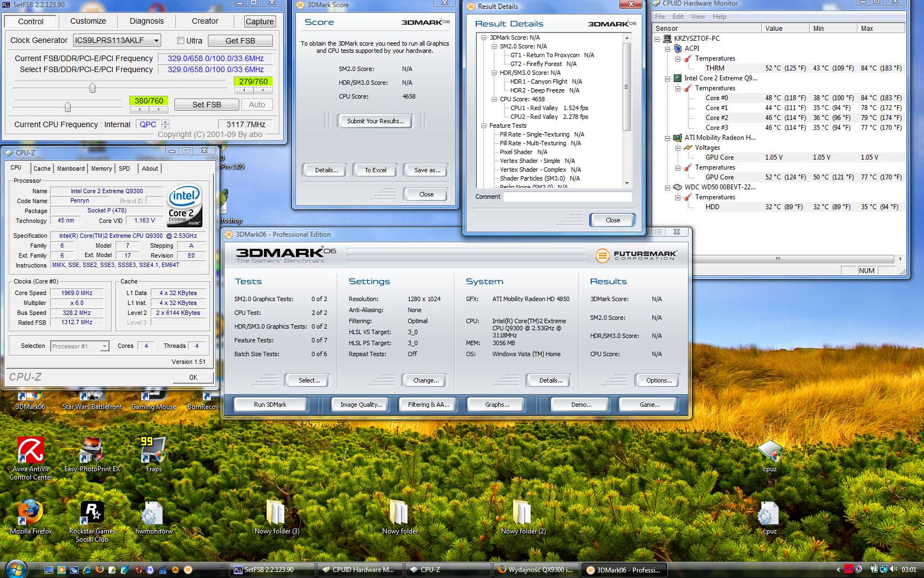Viewport: 924px width, 578px height.
Task: Click the Windows Start orb
Action: click(15, 569)
